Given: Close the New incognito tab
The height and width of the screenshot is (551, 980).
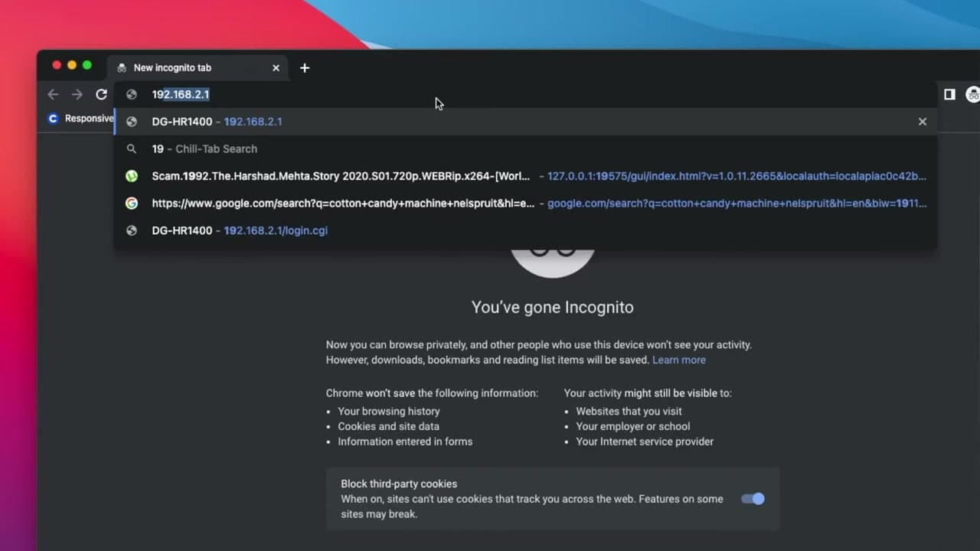Looking at the screenshot, I should [276, 68].
